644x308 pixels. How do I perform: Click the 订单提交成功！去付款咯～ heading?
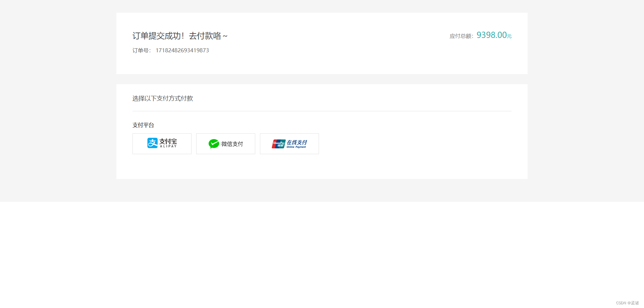180,36
